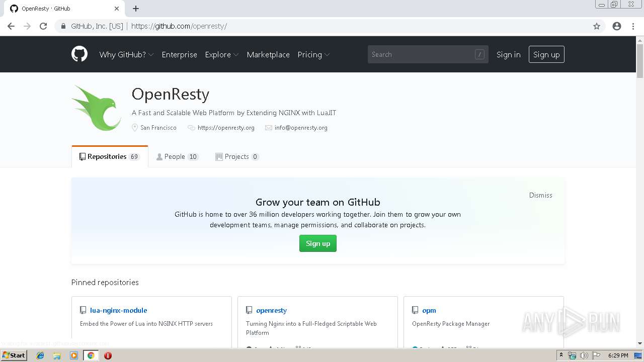This screenshot has height=362, width=644.
Task: Open Internet Explorer from the taskbar
Action: (40, 355)
